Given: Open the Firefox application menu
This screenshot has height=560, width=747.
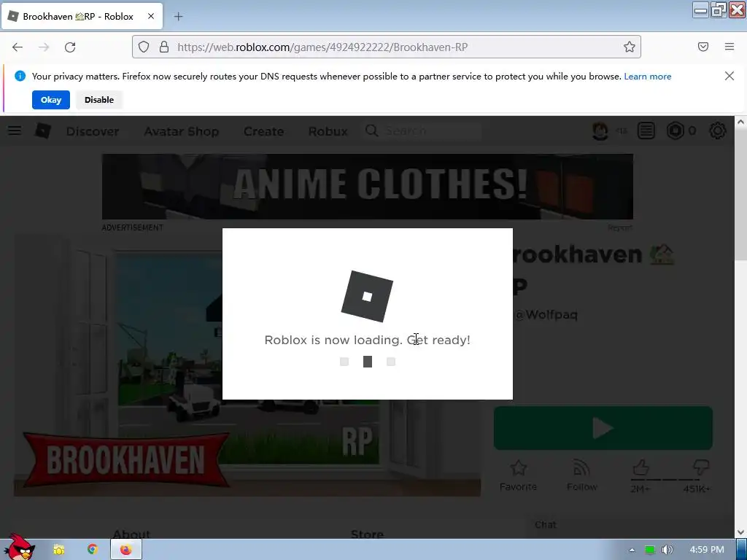Looking at the screenshot, I should 729,47.
